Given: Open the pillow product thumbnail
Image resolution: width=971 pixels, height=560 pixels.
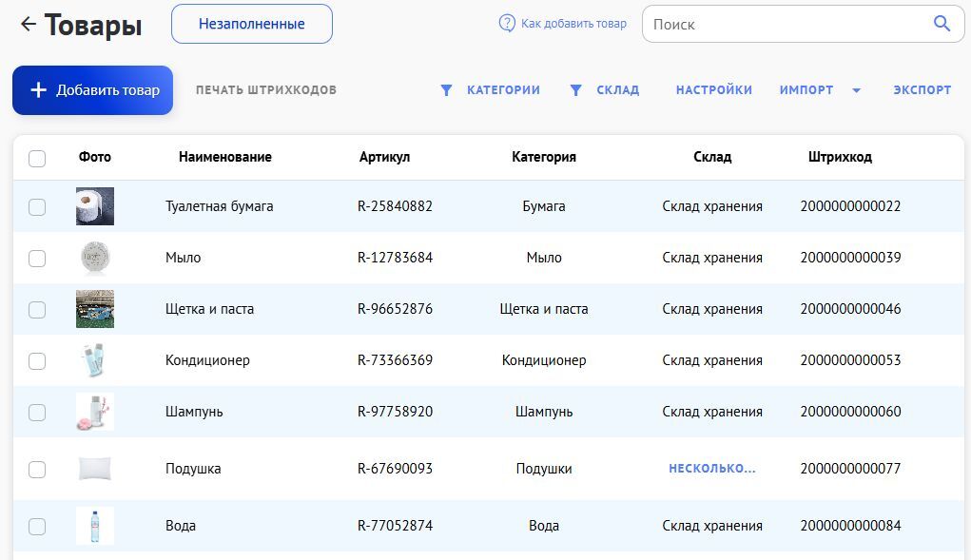Looking at the screenshot, I should point(95,469).
